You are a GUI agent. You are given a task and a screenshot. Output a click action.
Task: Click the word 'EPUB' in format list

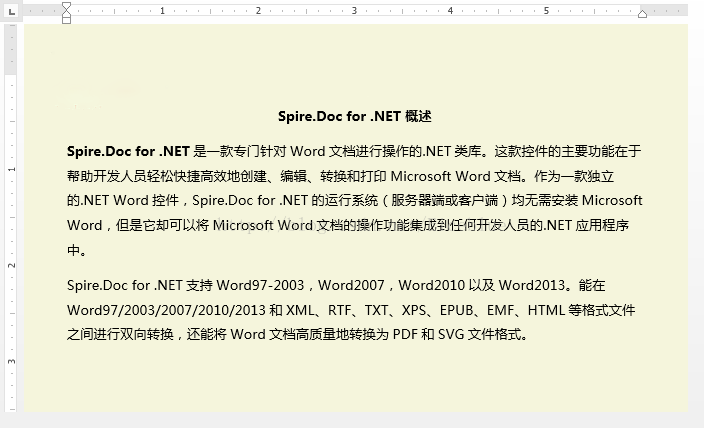click(457, 310)
